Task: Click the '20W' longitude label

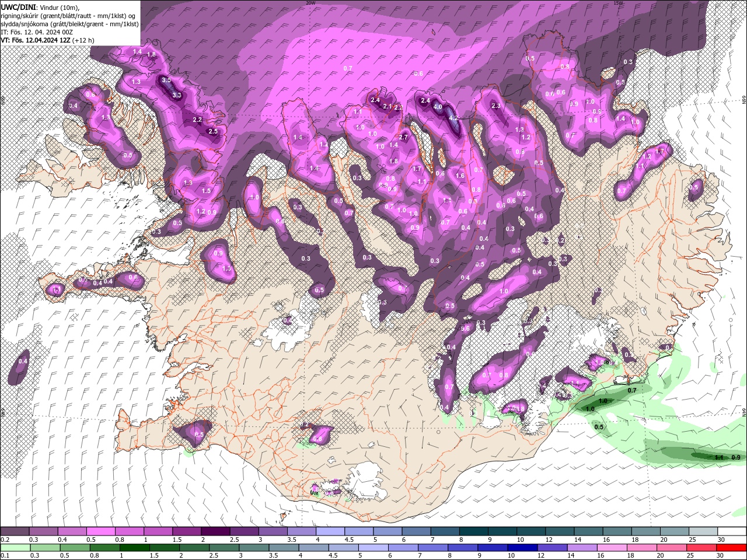Action: pos(310,3)
